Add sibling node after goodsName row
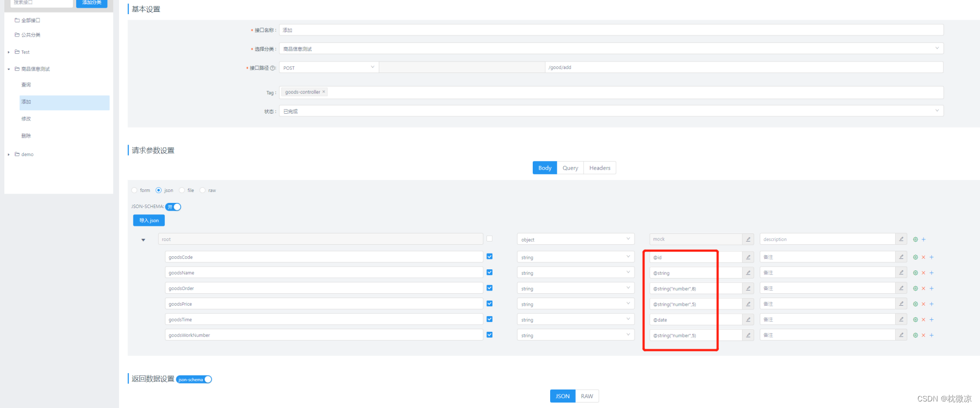This screenshot has height=408, width=980. [x=932, y=273]
